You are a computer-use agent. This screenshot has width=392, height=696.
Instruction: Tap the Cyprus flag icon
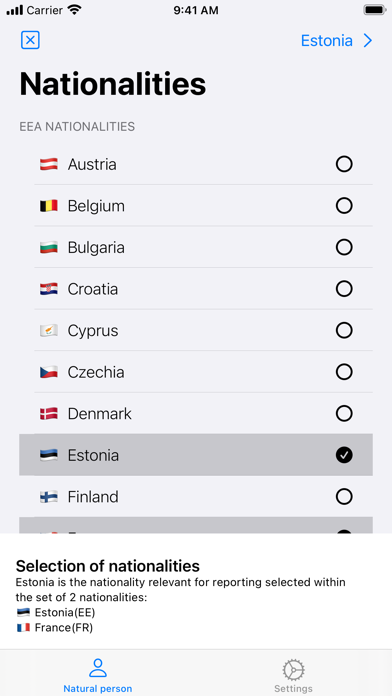coord(48,331)
